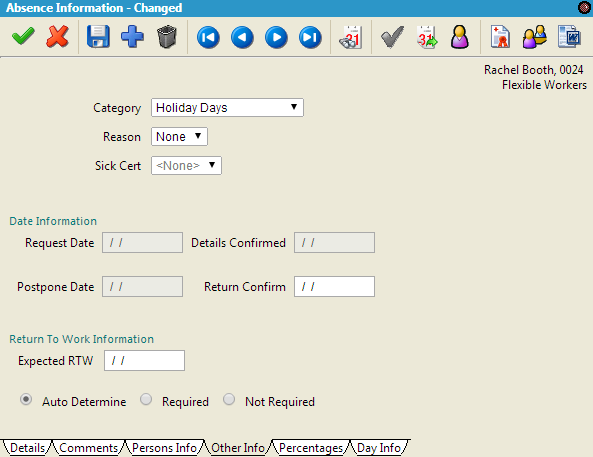Go to first record

[208, 37]
